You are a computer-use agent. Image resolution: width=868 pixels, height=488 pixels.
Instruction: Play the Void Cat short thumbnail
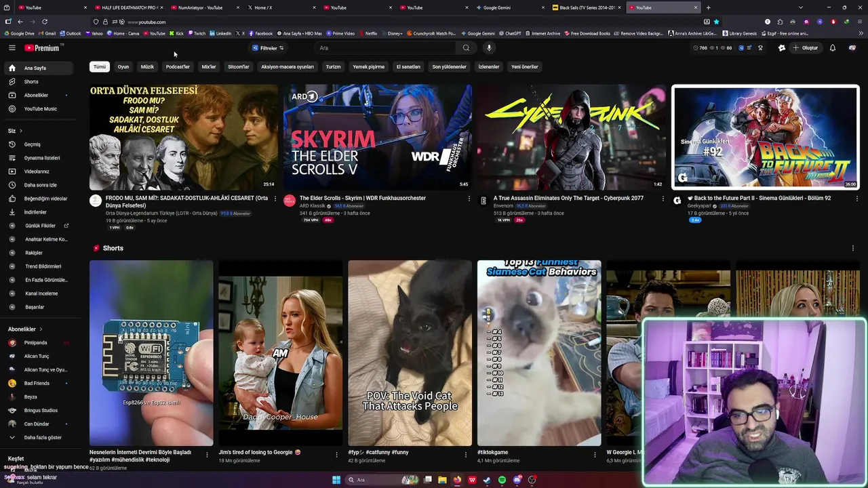click(410, 353)
